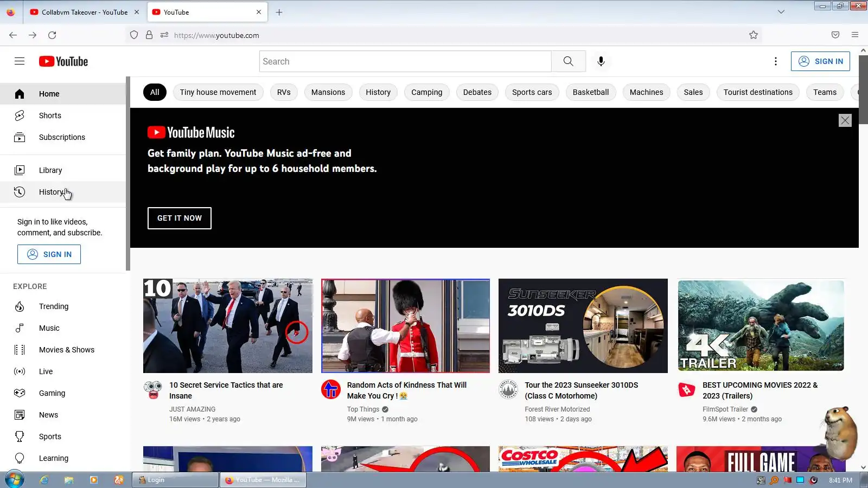Click the shield tracking protection icon
The width and height of the screenshot is (868, 488).
(134, 35)
